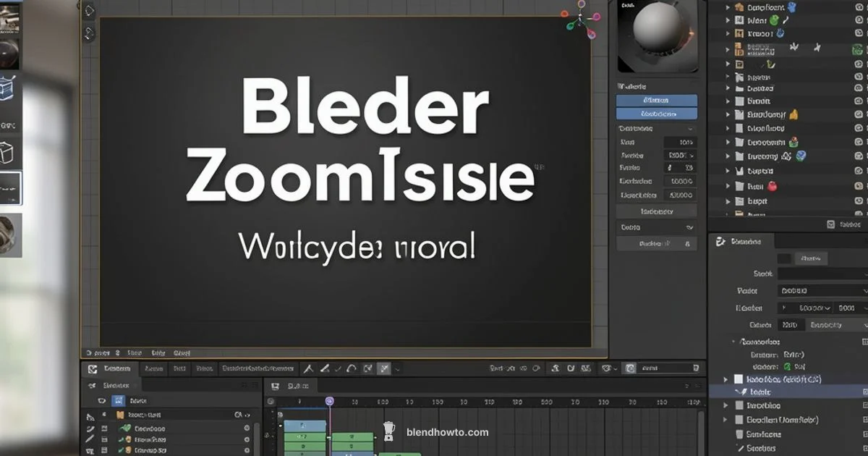Toggle visibility of the topmost Outliner object

(x=858, y=7)
